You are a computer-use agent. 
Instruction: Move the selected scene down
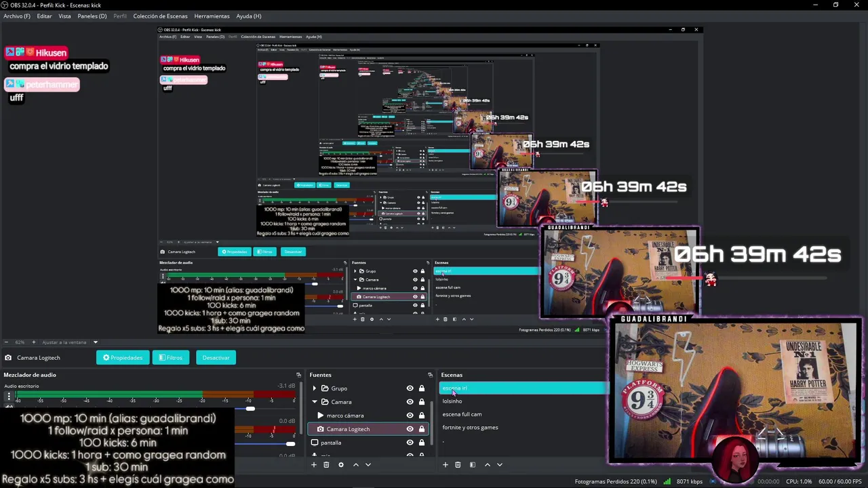(x=500, y=465)
